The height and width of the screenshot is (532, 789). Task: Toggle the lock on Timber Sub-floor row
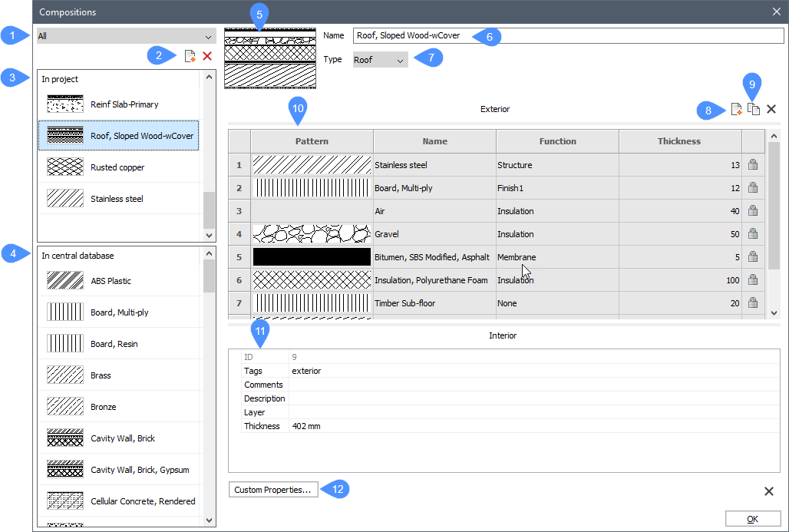tap(752, 303)
